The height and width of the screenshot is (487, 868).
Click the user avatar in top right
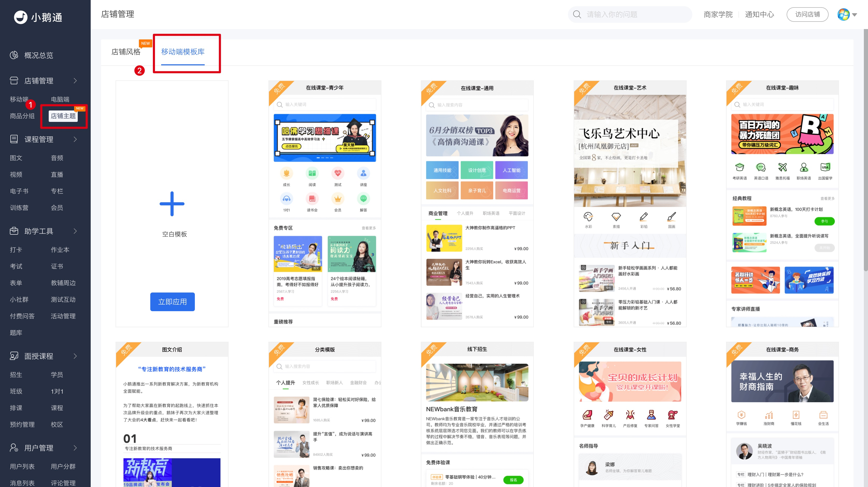pyautogui.click(x=843, y=15)
